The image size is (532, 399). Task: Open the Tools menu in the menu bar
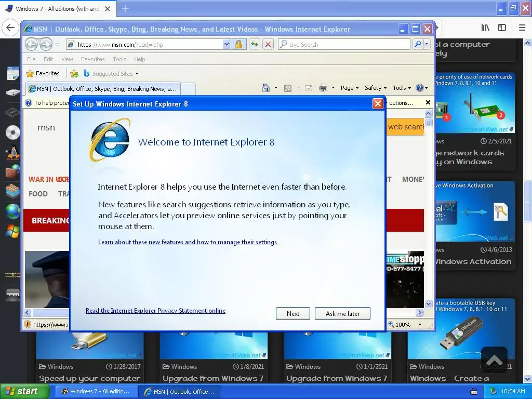(119, 59)
